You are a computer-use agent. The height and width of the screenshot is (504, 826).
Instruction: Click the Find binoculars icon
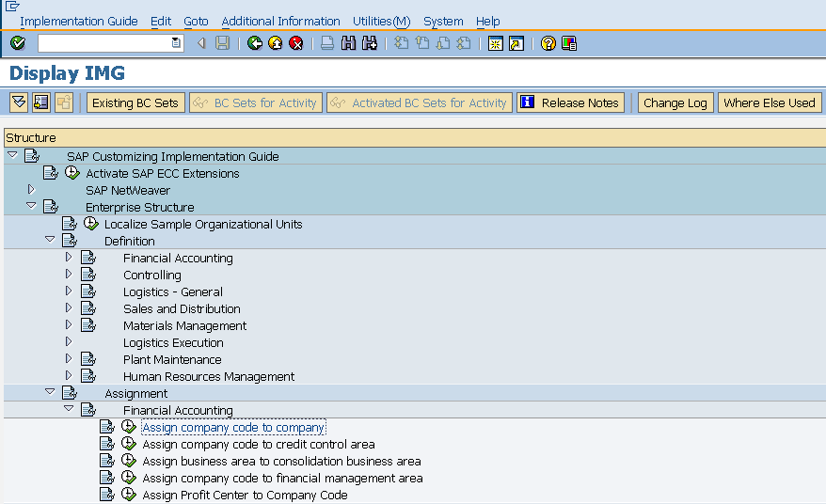(348, 43)
